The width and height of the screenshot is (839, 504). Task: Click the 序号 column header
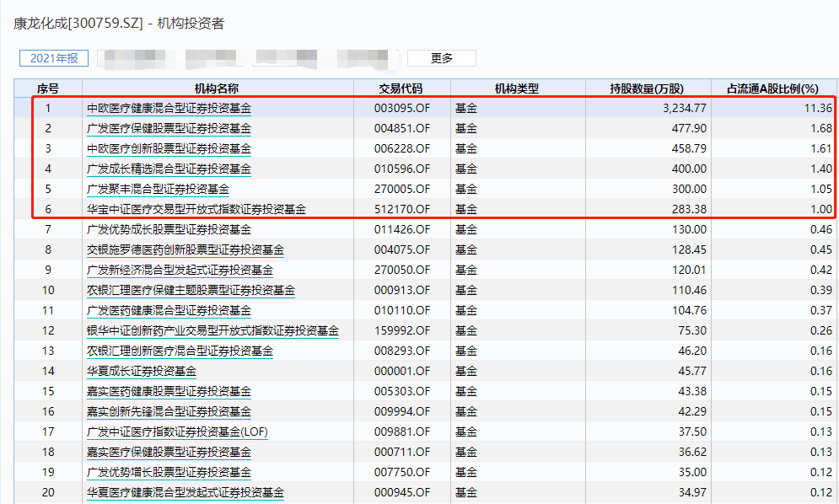(48, 88)
